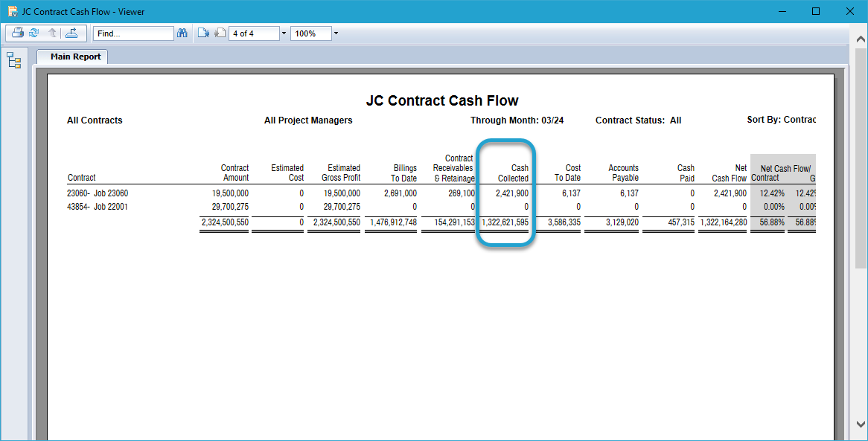Click the JC Contract Cash Flow window icon
Screen dimensions: 868x441
coord(12,11)
